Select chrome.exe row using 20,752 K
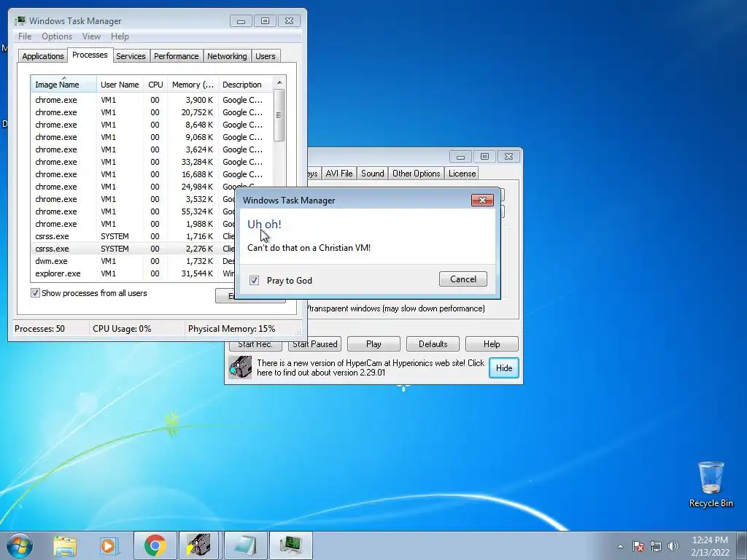The height and width of the screenshot is (560, 747). coord(152,112)
